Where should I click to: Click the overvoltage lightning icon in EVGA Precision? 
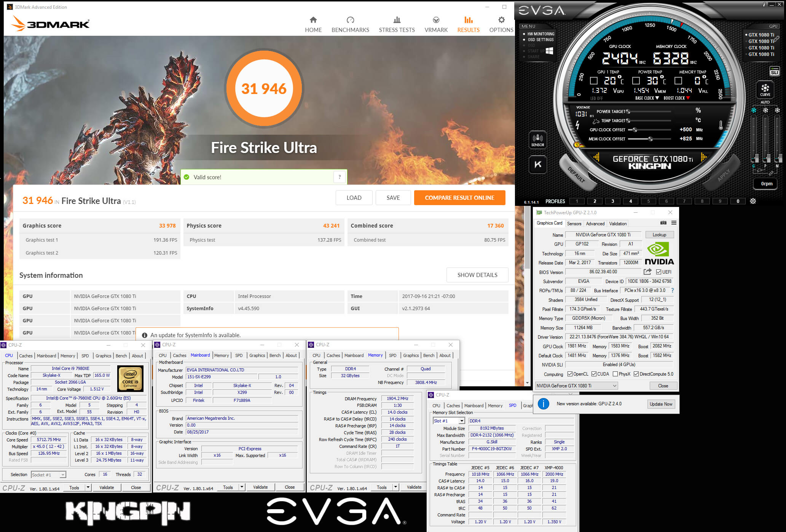point(577,126)
